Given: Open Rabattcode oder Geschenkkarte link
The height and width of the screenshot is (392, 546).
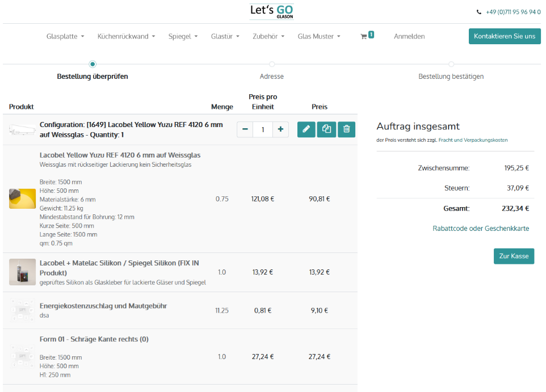Looking at the screenshot, I should [481, 229].
